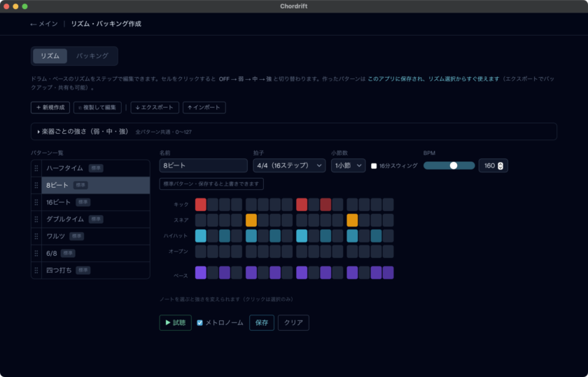Select the 8ビート pattern

coord(96,185)
